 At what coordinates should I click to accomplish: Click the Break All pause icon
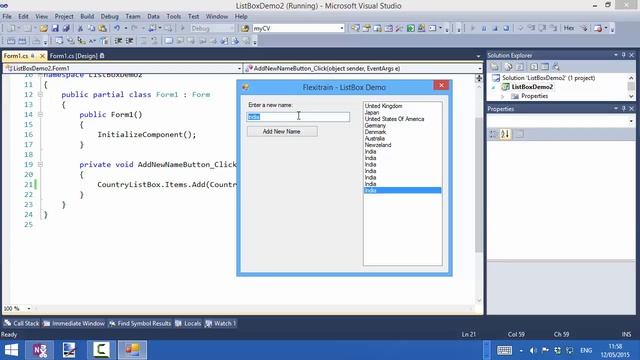[484, 28]
